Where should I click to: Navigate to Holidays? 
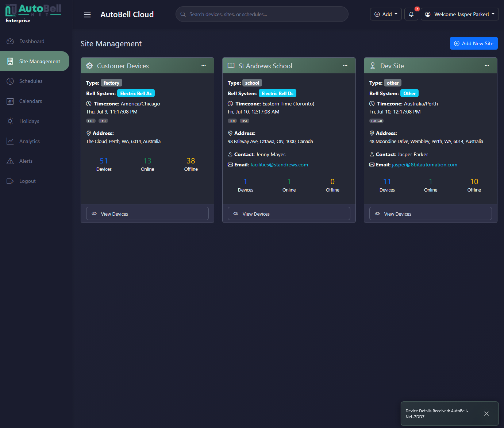coord(35,121)
